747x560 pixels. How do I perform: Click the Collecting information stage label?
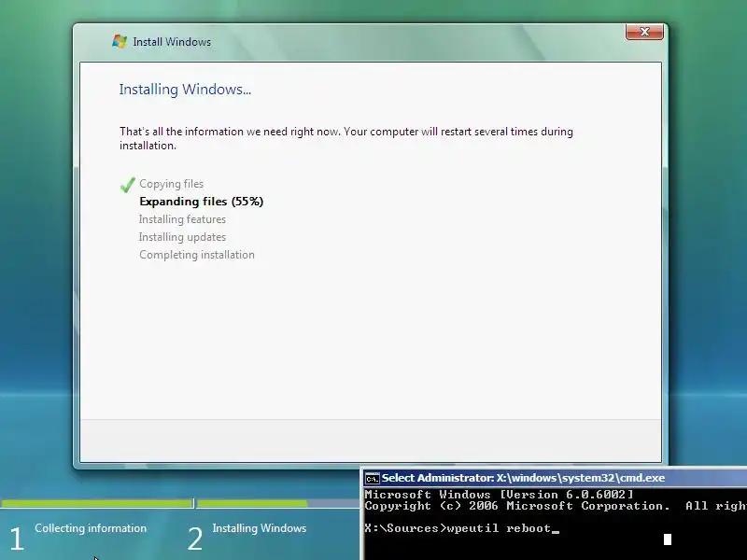(91, 528)
